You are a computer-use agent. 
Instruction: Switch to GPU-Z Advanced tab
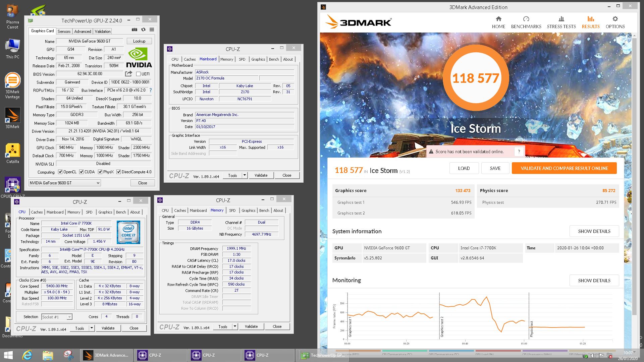pos(83,31)
